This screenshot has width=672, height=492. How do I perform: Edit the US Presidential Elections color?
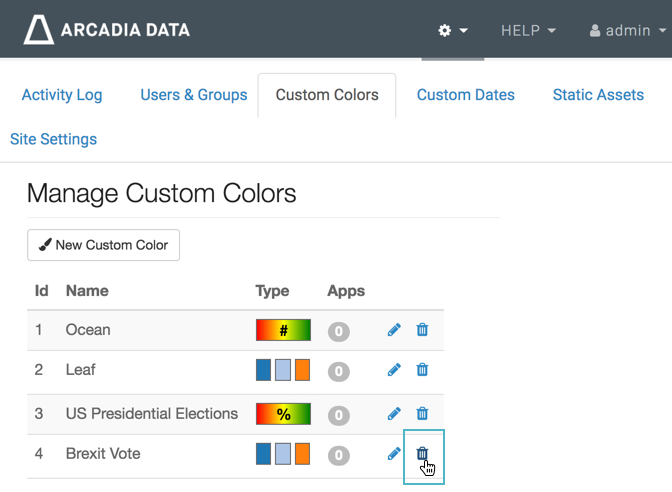tap(394, 413)
